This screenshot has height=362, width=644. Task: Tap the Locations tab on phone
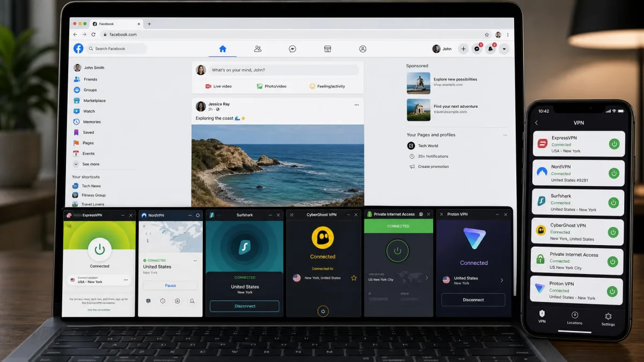click(575, 318)
